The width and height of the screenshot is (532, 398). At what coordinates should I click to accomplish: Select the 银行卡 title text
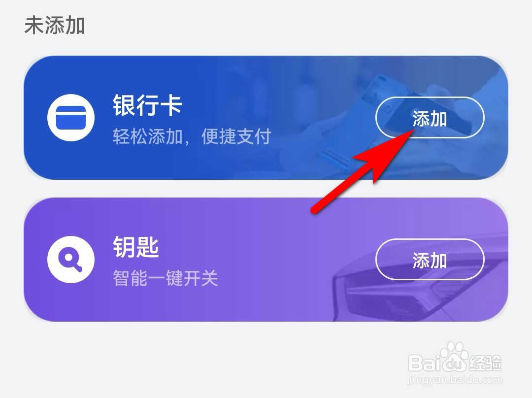pos(148,105)
